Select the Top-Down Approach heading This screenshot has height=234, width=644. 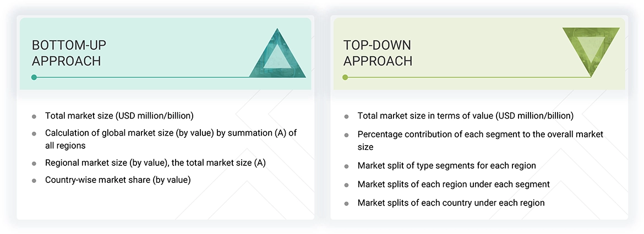pos(378,53)
